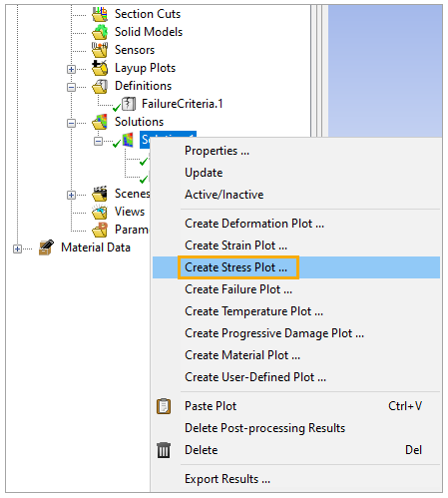This screenshot has width=448, height=498.
Task: Collapse the Solutions tree node
Action: (x=71, y=123)
